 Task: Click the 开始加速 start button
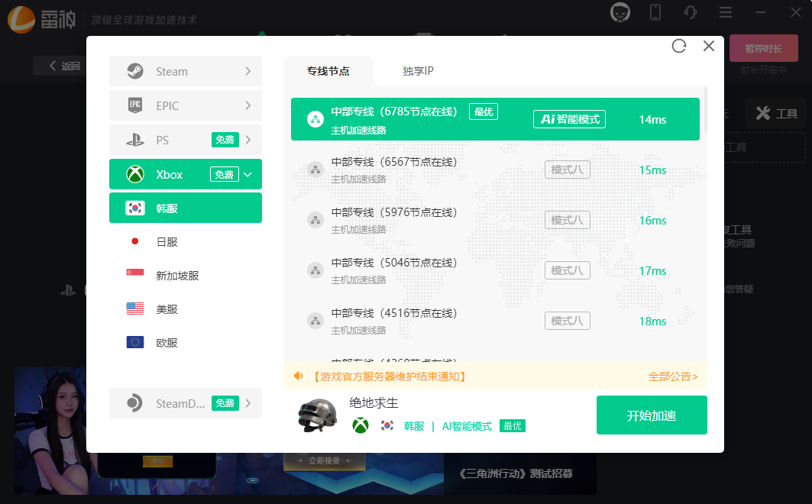(x=652, y=415)
